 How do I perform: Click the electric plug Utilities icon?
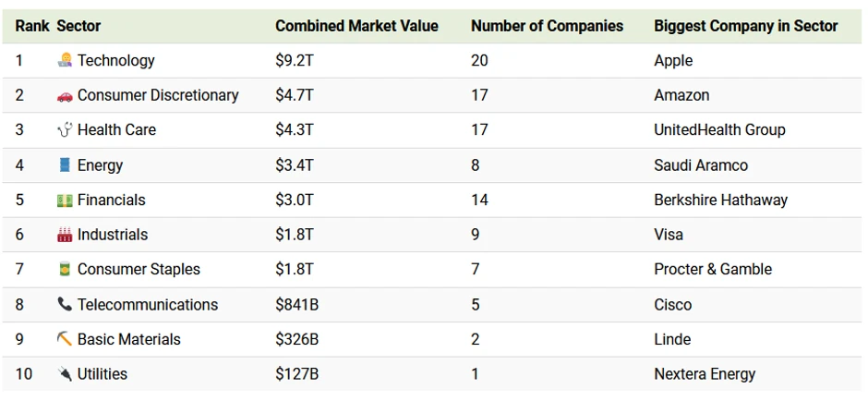[65, 374]
